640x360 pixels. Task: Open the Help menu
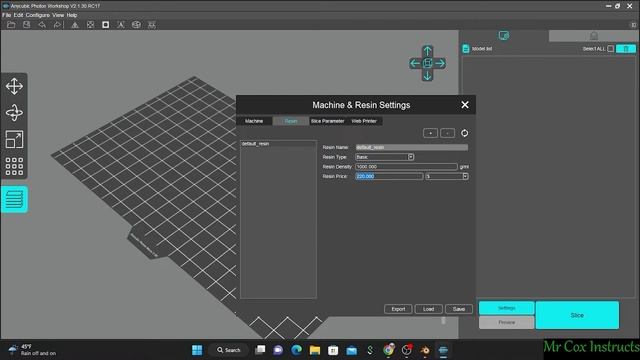pyautogui.click(x=72, y=15)
